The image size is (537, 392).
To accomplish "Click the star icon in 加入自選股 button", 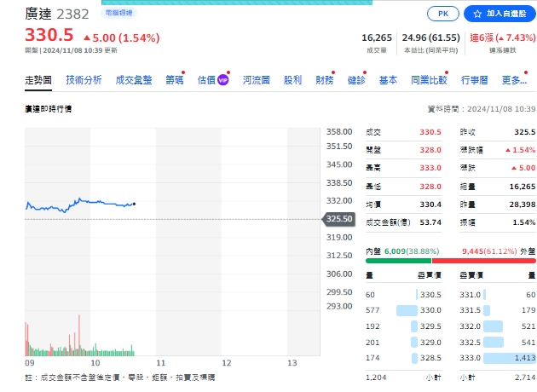I will coord(477,14).
